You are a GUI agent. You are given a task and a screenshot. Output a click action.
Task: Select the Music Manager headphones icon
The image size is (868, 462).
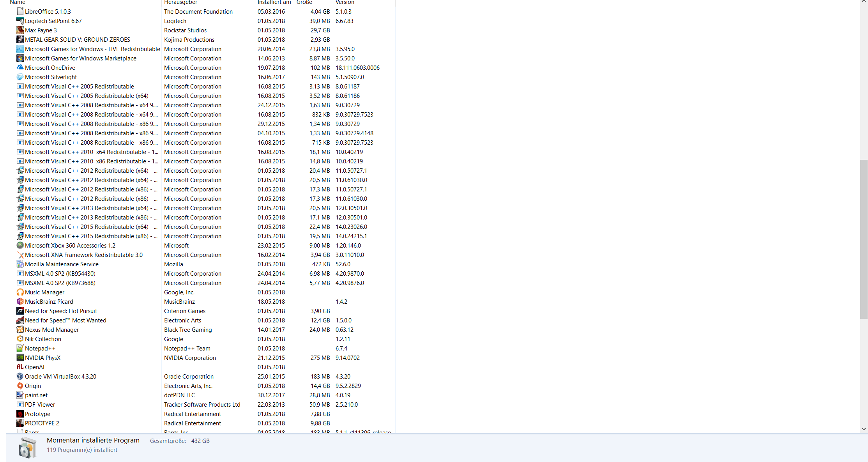point(20,292)
